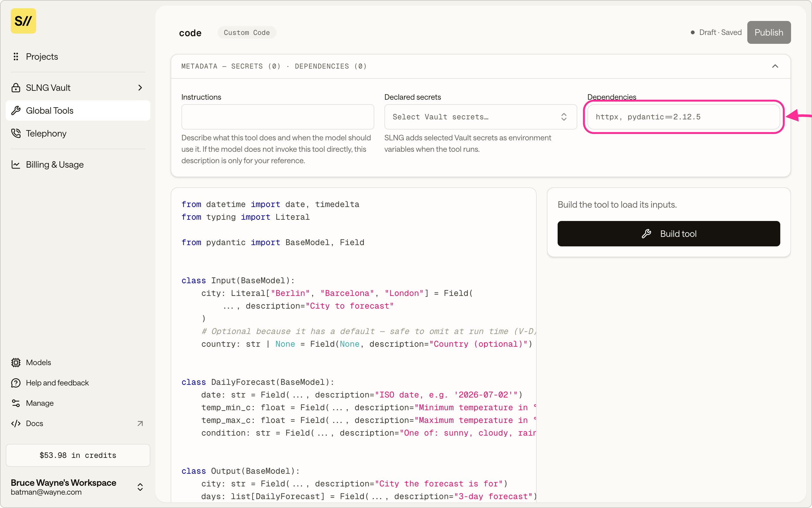This screenshot has width=812, height=508.
Task: Expand the SLNG Vault chevron
Action: click(x=140, y=88)
